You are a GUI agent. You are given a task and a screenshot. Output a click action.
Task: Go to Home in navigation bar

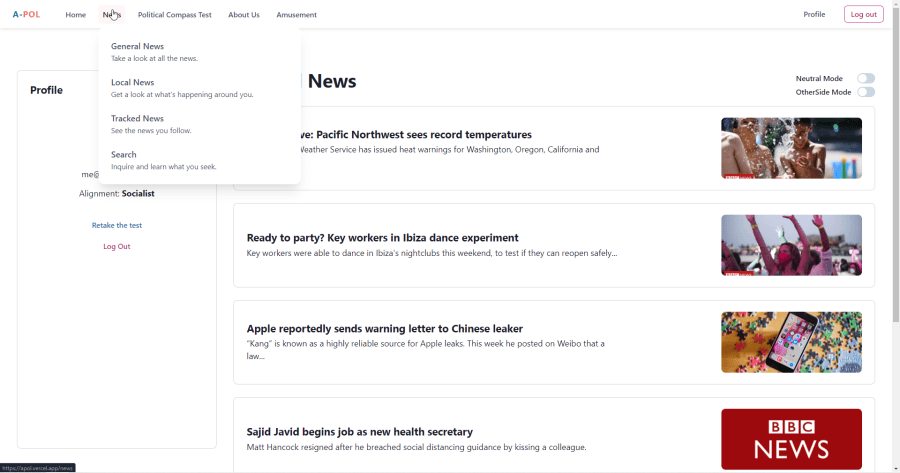coord(75,14)
